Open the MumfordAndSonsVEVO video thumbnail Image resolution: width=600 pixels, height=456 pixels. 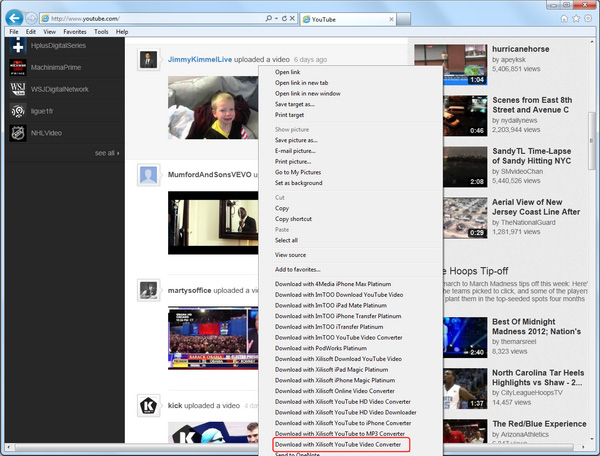tap(213, 223)
